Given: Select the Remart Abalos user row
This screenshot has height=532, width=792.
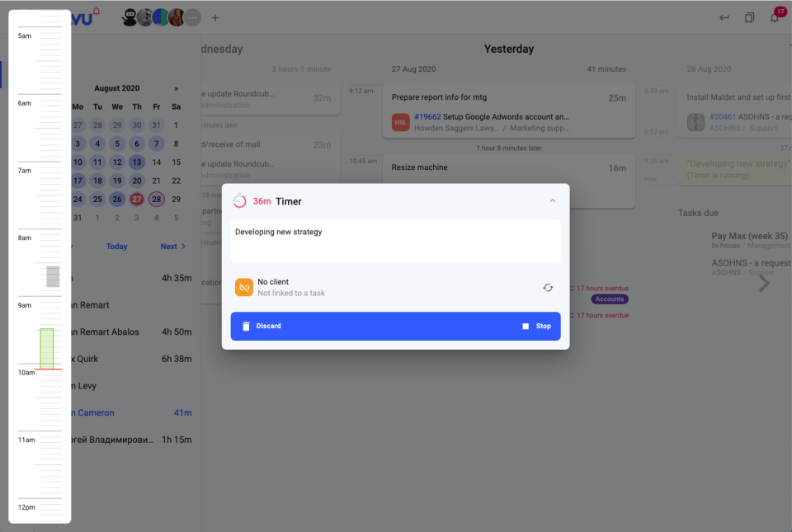Looking at the screenshot, I should (x=131, y=332).
